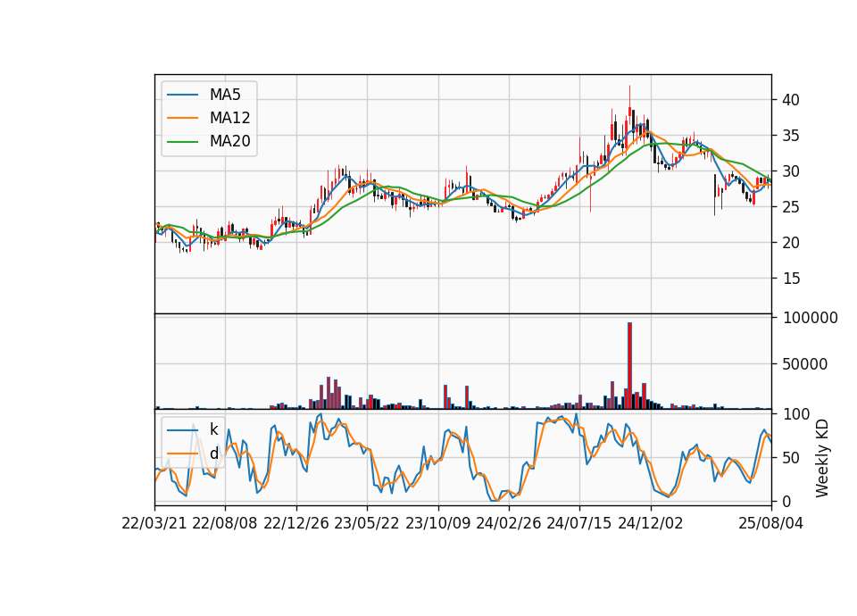Click the 24/02/26 date tick label
Viewport: 857px width, 616px height.
tap(508, 523)
